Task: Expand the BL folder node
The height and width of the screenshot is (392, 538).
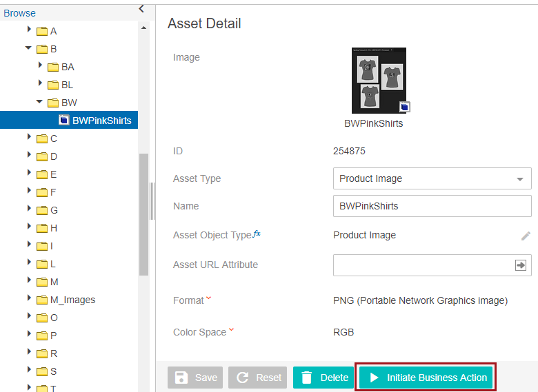Action: coord(40,84)
